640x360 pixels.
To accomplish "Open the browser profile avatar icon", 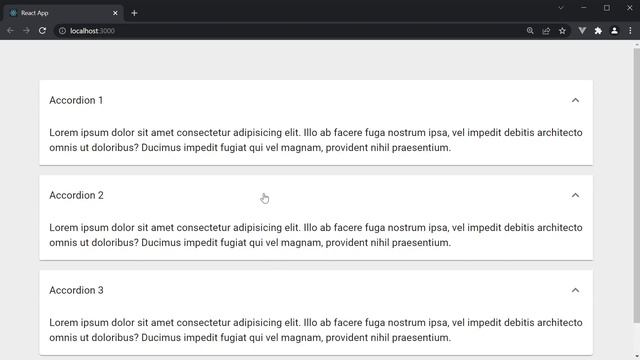I will pyautogui.click(x=614, y=31).
